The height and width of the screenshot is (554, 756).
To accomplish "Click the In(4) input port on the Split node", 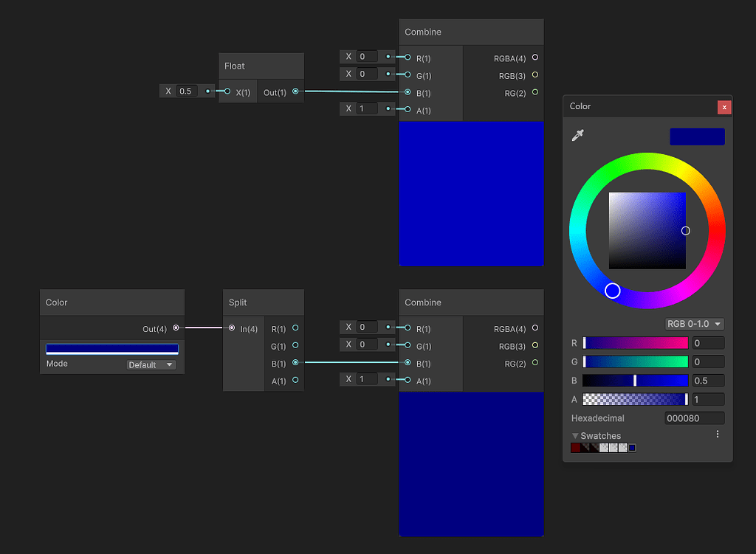I will (232, 328).
